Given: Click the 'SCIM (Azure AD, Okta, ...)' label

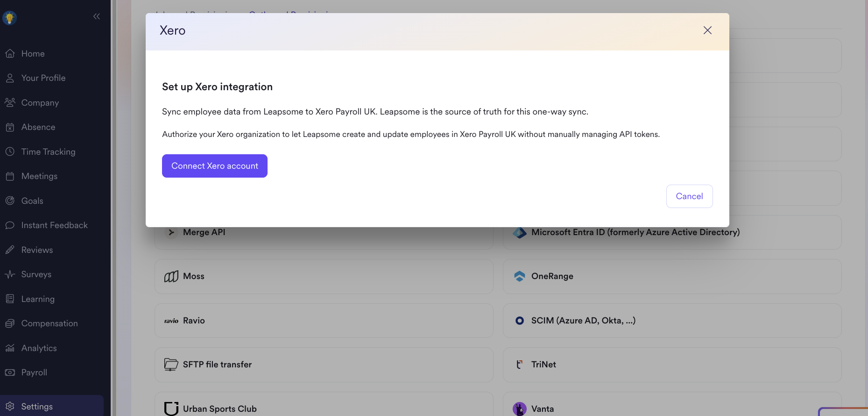Looking at the screenshot, I should point(583,321).
